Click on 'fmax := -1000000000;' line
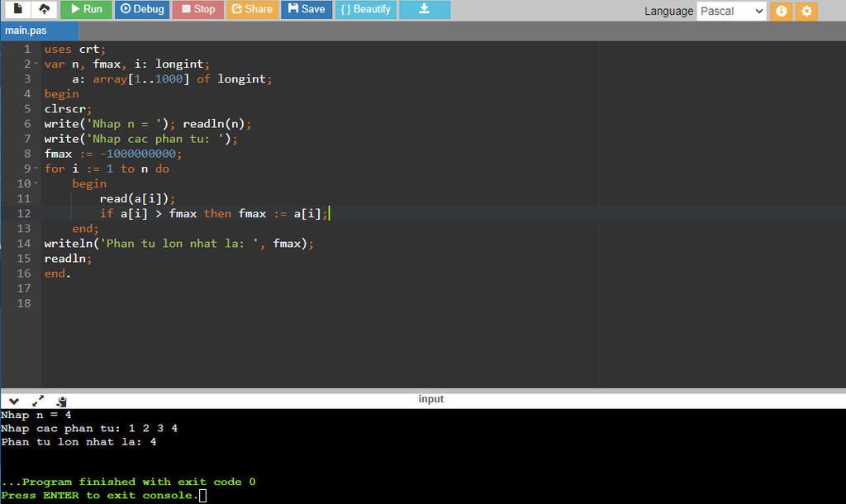Image resolution: width=846 pixels, height=504 pixels. 113,154
